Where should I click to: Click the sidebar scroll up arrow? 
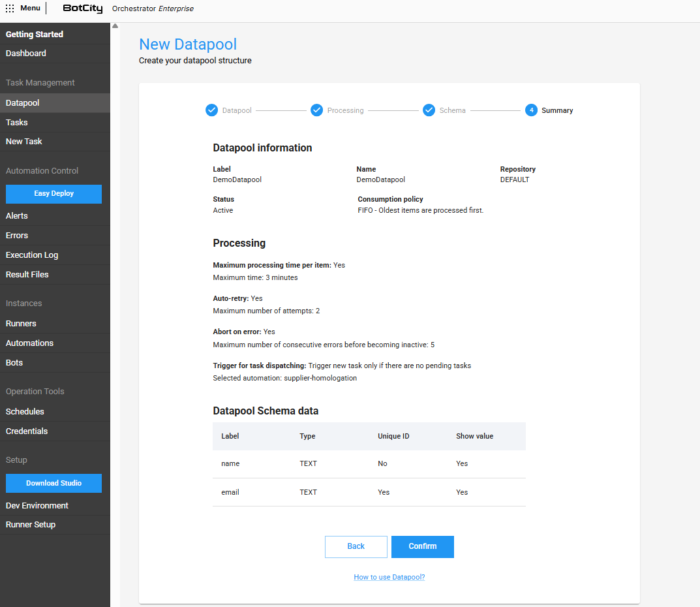point(115,26)
